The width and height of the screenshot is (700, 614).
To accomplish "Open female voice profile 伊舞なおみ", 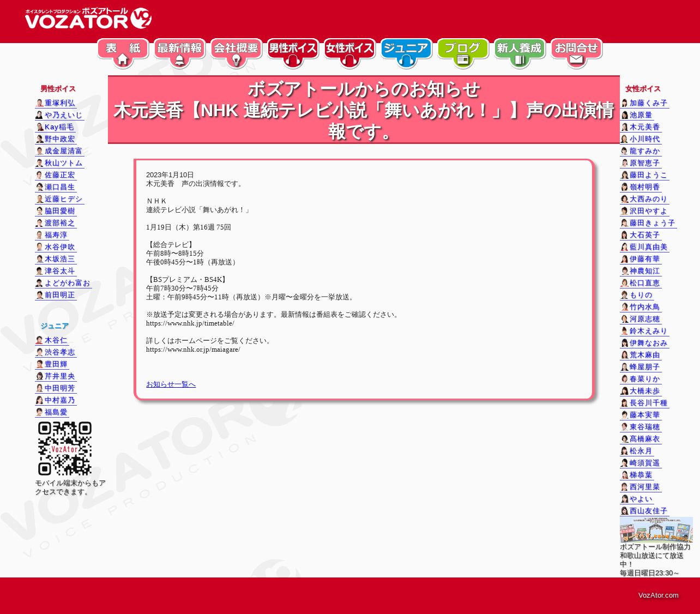I will 644,343.
